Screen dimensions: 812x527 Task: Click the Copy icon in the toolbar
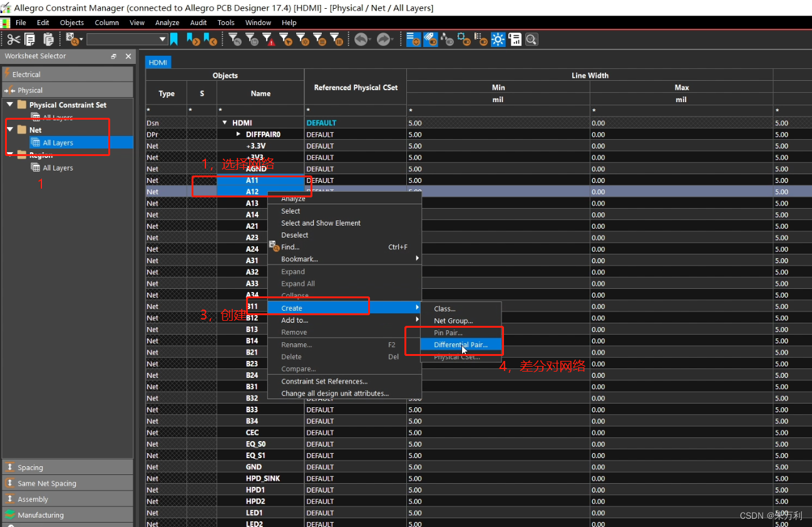[30, 39]
